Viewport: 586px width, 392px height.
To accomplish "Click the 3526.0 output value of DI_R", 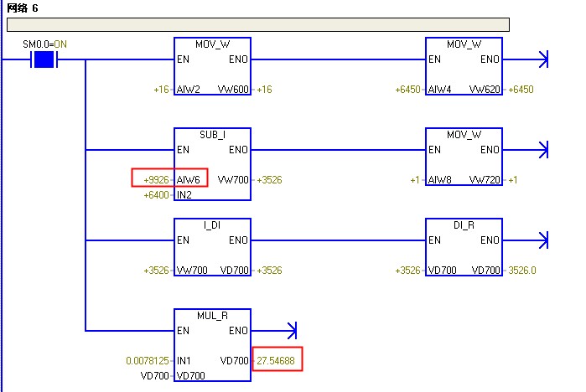I will [522, 271].
